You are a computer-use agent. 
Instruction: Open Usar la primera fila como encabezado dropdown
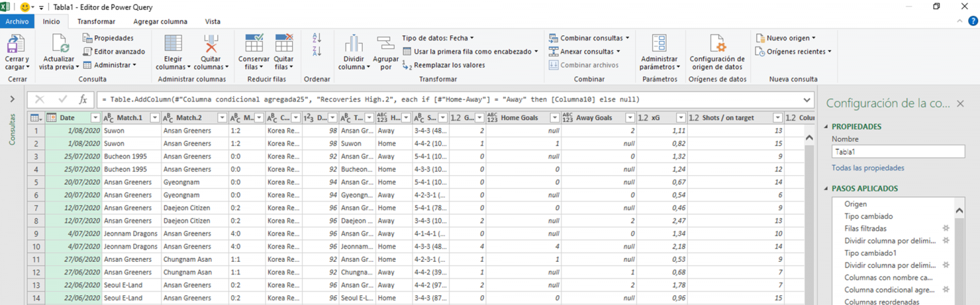(470, 52)
